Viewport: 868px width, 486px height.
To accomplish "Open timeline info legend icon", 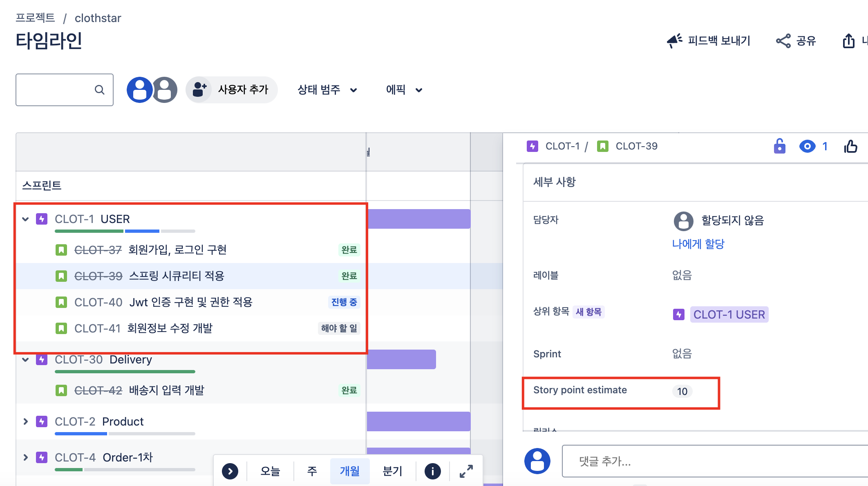I will 432,471.
